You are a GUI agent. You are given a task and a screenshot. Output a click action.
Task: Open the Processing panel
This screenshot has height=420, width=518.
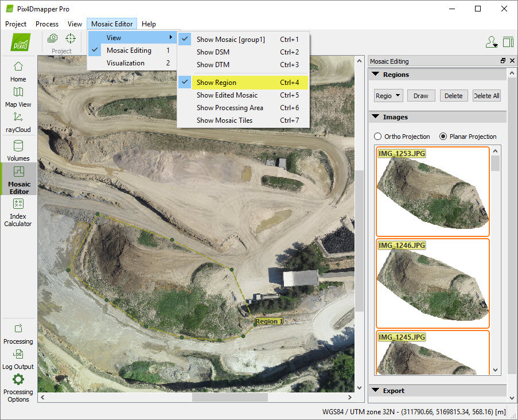[x=18, y=334]
